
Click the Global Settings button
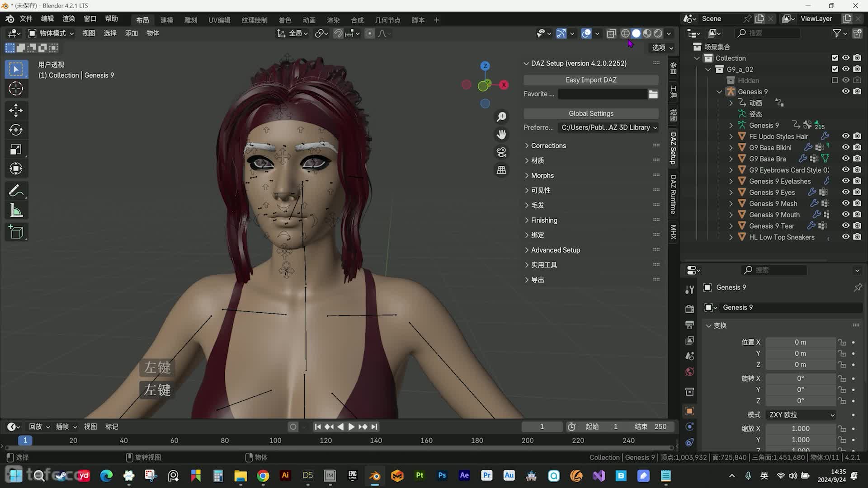(x=591, y=113)
